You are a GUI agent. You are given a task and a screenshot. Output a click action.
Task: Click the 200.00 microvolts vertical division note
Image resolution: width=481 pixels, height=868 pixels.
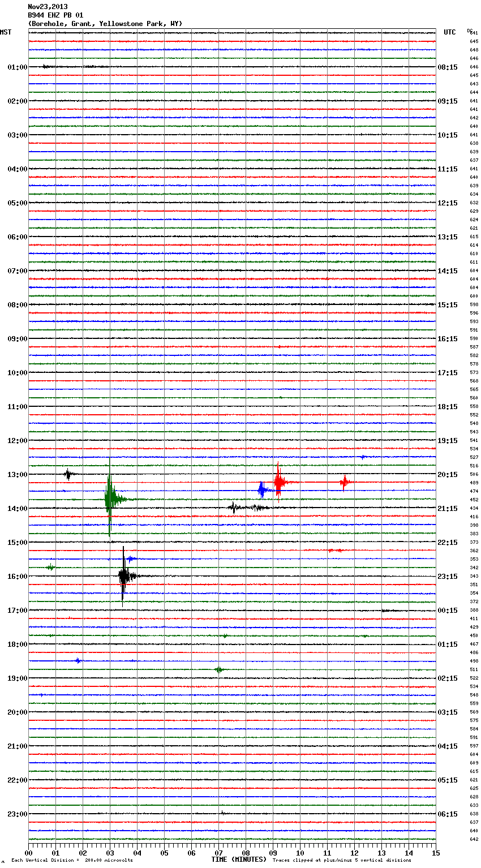[x=72, y=860]
